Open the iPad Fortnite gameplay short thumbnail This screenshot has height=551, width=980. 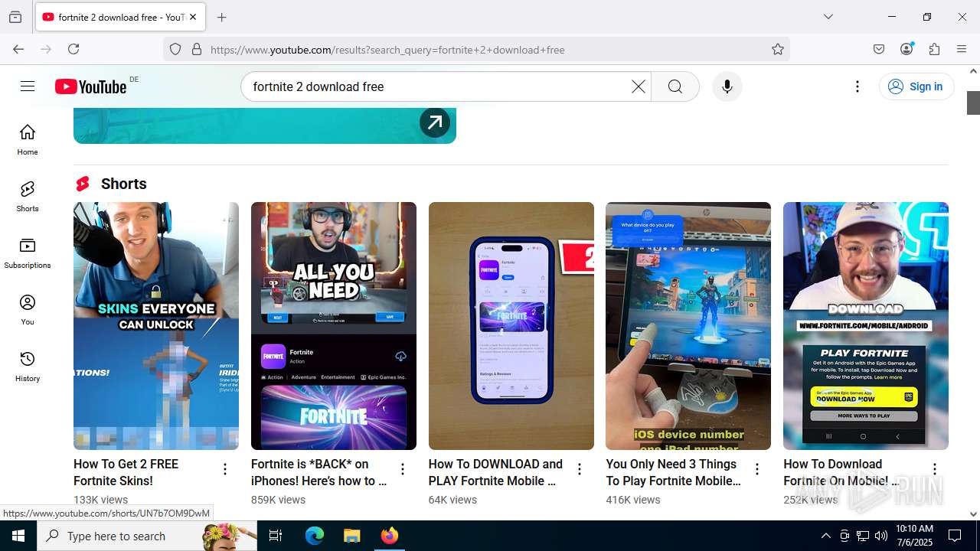[x=688, y=326]
